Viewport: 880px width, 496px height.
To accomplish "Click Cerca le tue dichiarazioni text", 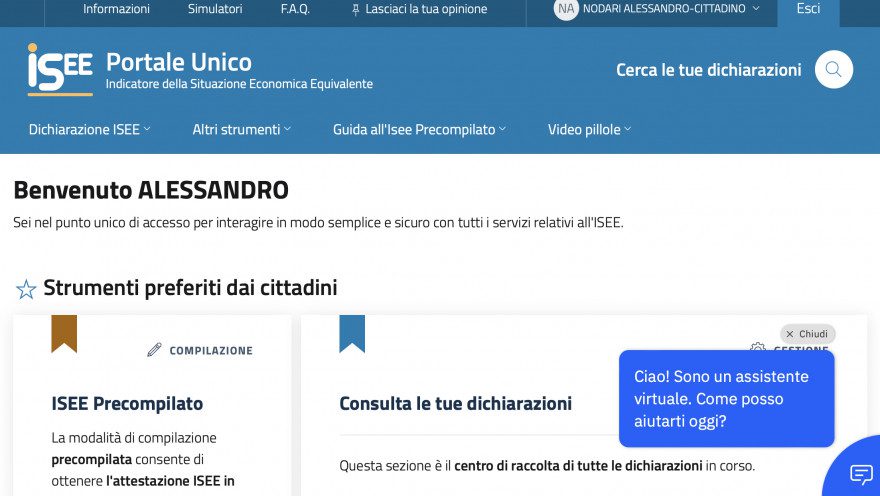I will point(708,70).
